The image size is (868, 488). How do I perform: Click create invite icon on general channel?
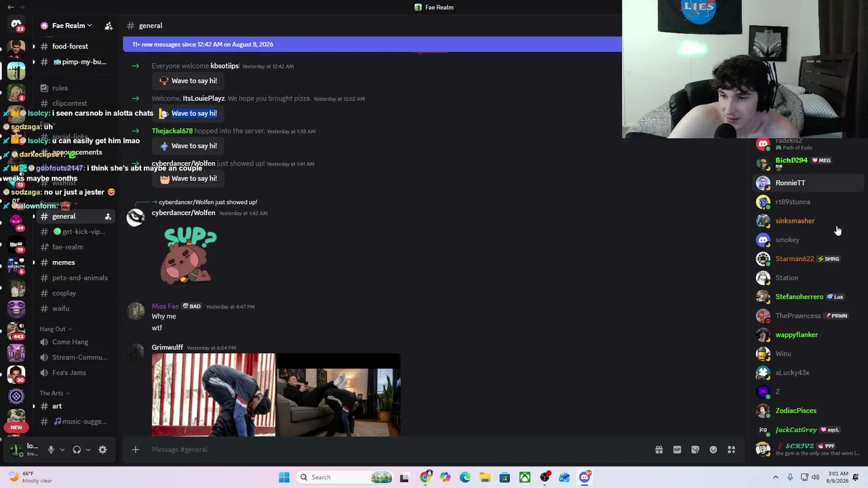click(x=108, y=216)
